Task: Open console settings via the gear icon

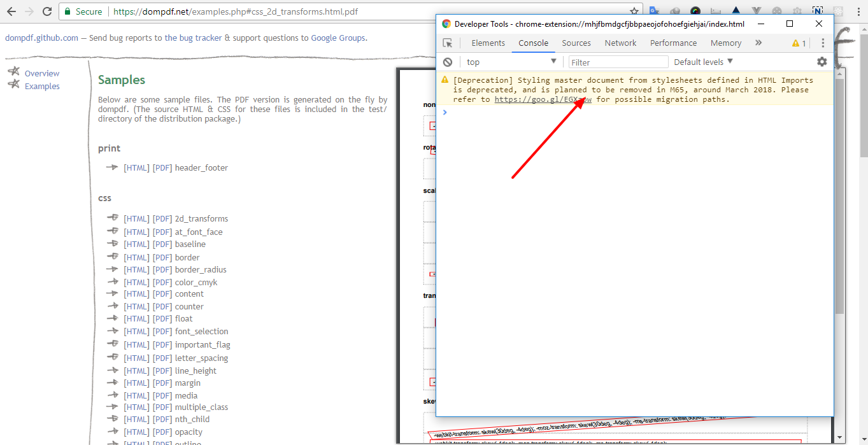Action: (822, 62)
